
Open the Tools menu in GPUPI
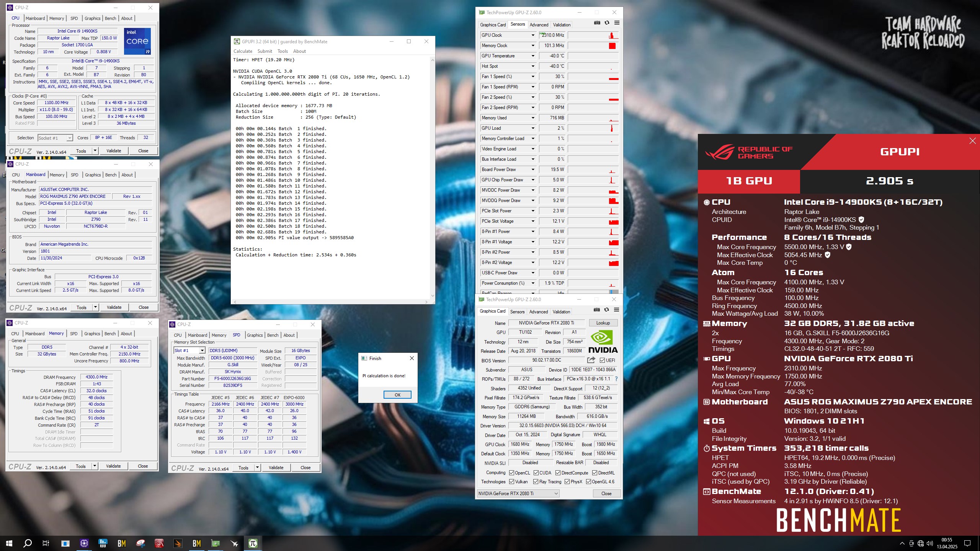pyautogui.click(x=283, y=51)
